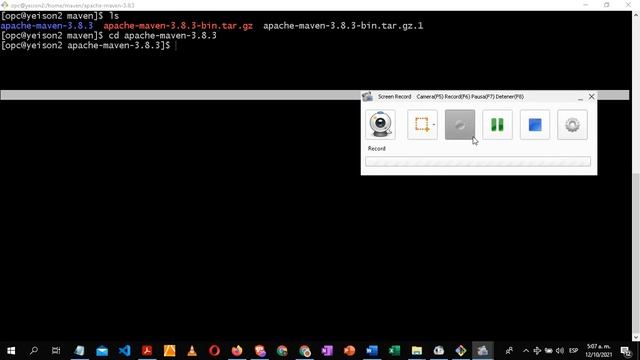This screenshot has height=360, width=640.
Task: Open Screen Record settings gear
Action: pos(572,124)
